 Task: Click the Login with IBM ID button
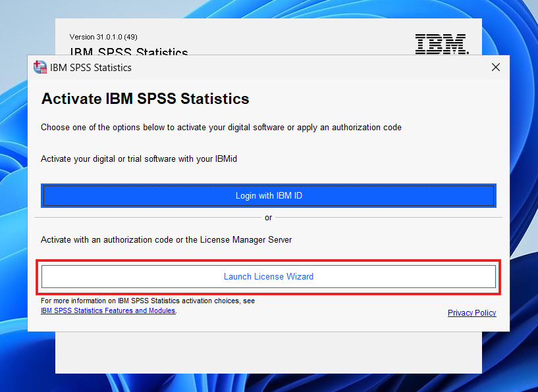point(268,195)
